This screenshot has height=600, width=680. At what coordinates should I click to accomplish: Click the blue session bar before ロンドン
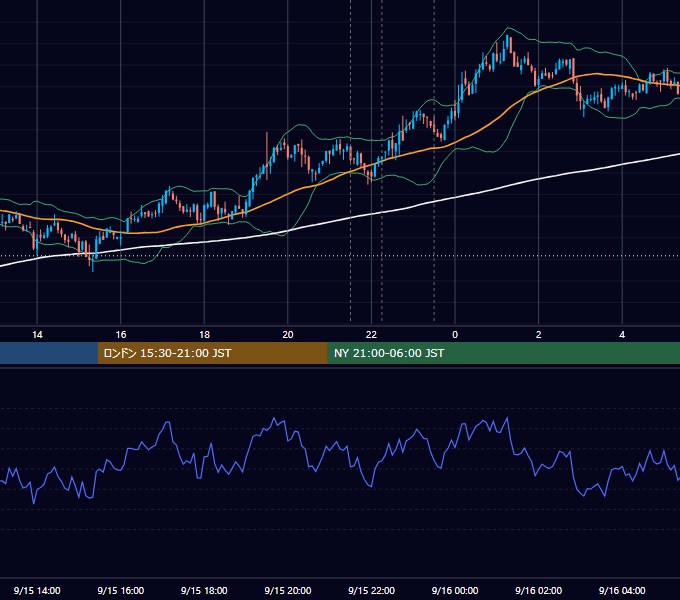(x=49, y=353)
